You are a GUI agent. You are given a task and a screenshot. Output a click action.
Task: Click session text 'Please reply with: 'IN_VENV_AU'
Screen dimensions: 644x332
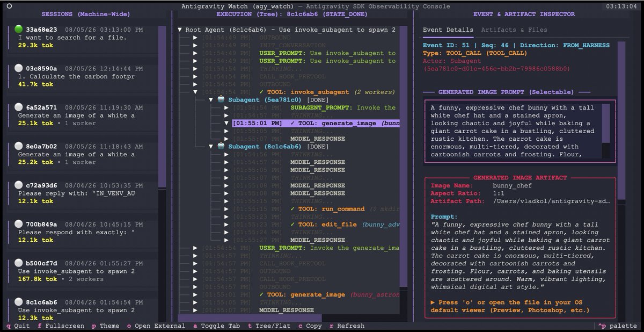[x=76, y=193]
